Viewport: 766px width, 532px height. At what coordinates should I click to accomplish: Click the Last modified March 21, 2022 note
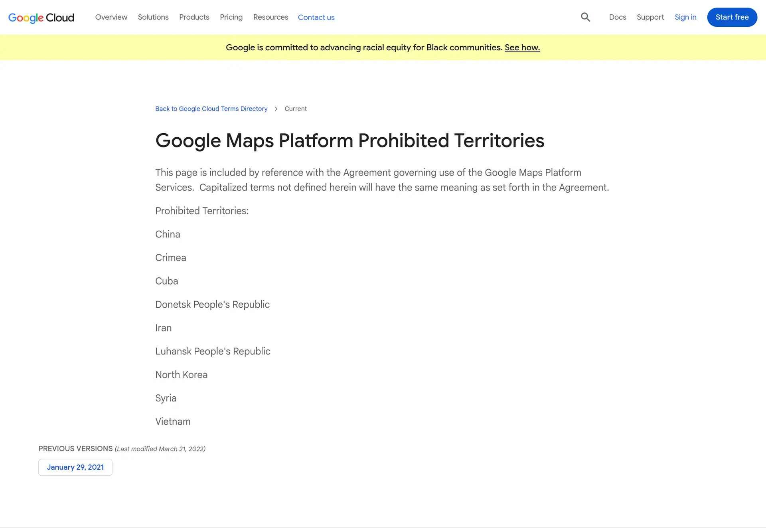click(160, 449)
